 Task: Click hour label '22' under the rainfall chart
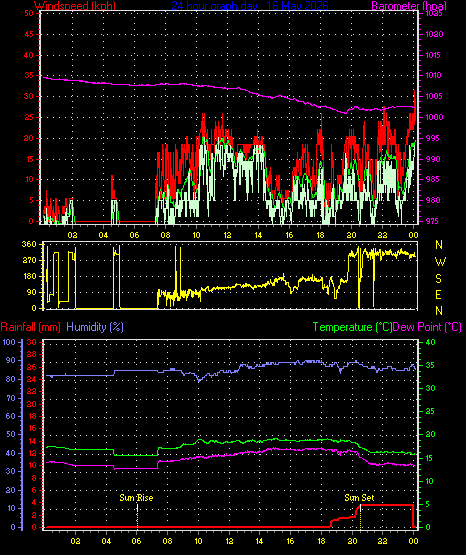382,541
